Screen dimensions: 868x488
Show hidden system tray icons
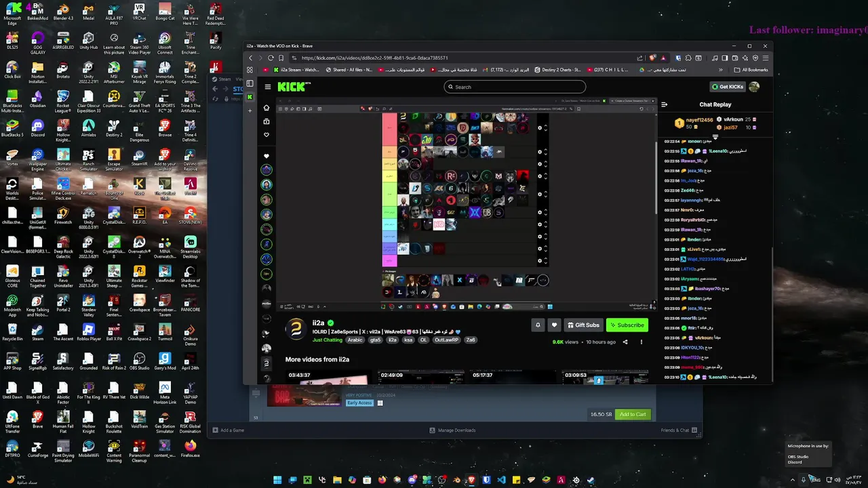pyautogui.click(x=792, y=480)
